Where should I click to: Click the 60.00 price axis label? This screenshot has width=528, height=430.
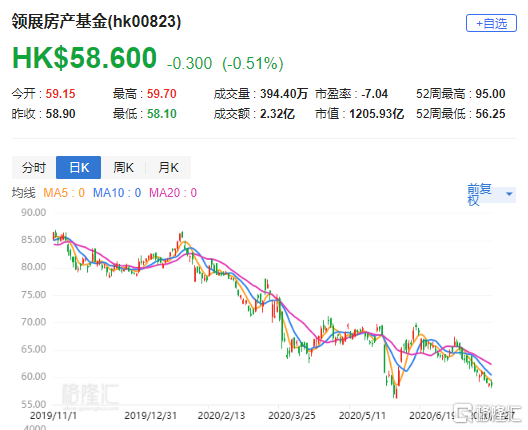tap(33, 376)
